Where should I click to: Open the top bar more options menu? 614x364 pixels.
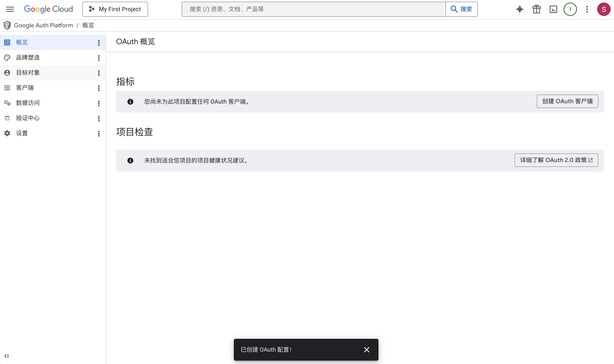587,9
